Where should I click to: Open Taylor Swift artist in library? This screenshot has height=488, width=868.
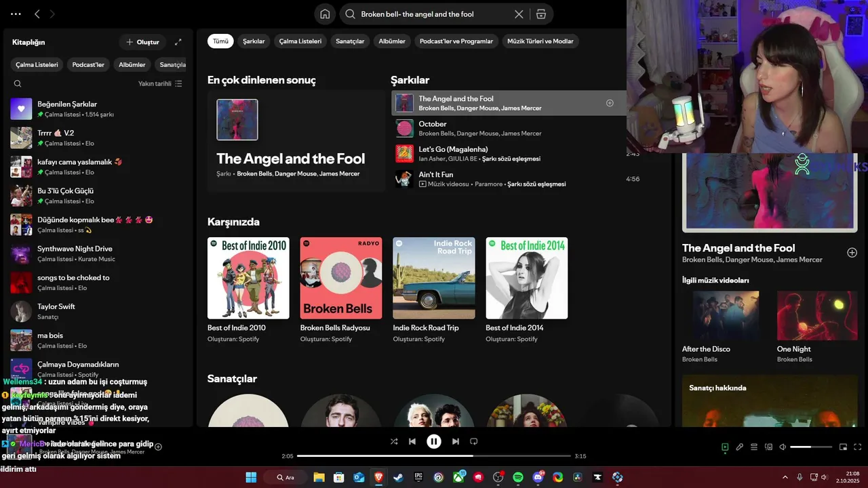[x=98, y=312]
